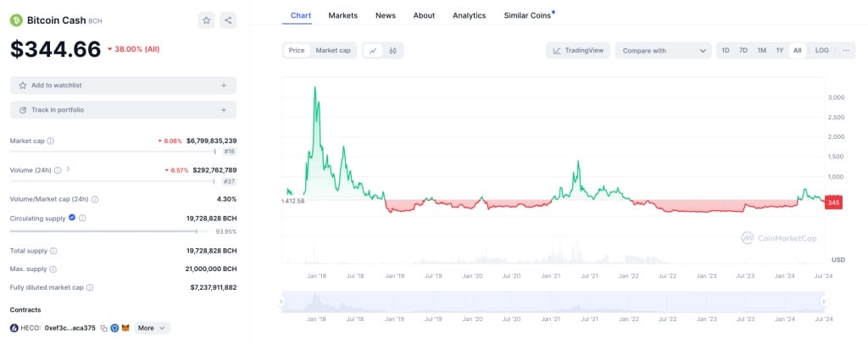Select the Market cap toggle
This screenshot has height=344, width=868.
(333, 50)
